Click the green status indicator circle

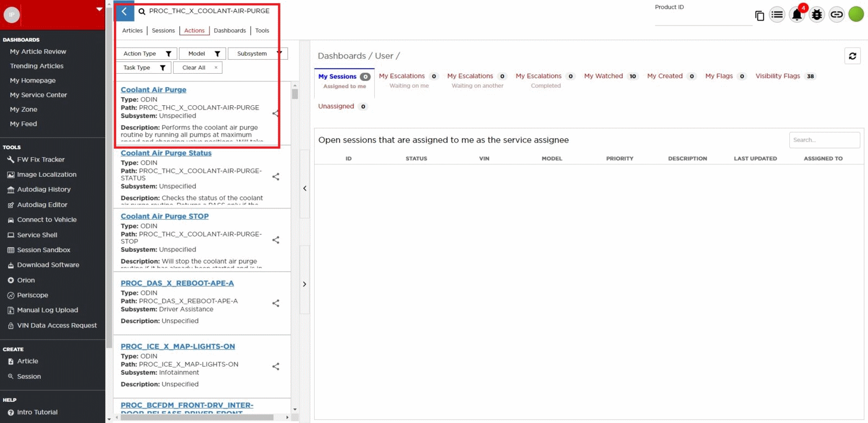pyautogui.click(x=856, y=14)
